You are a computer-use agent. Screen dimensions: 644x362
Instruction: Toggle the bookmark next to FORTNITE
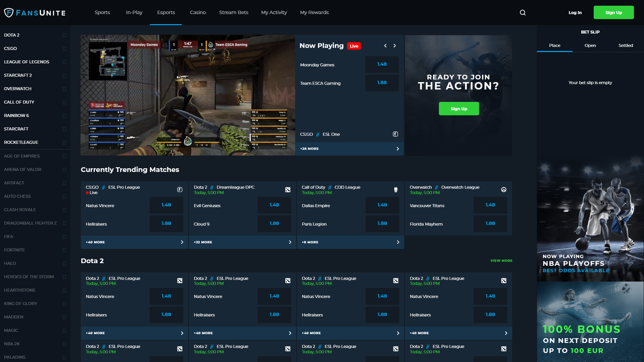(x=64, y=250)
